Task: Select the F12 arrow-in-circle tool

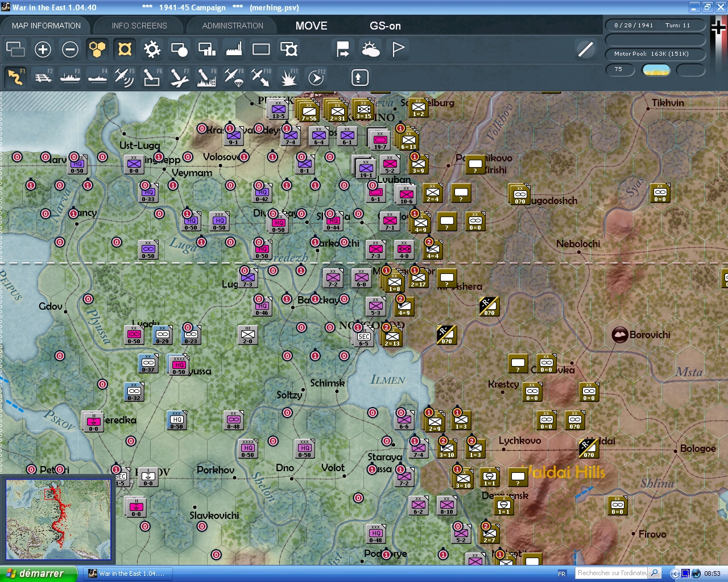Action: [x=316, y=77]
